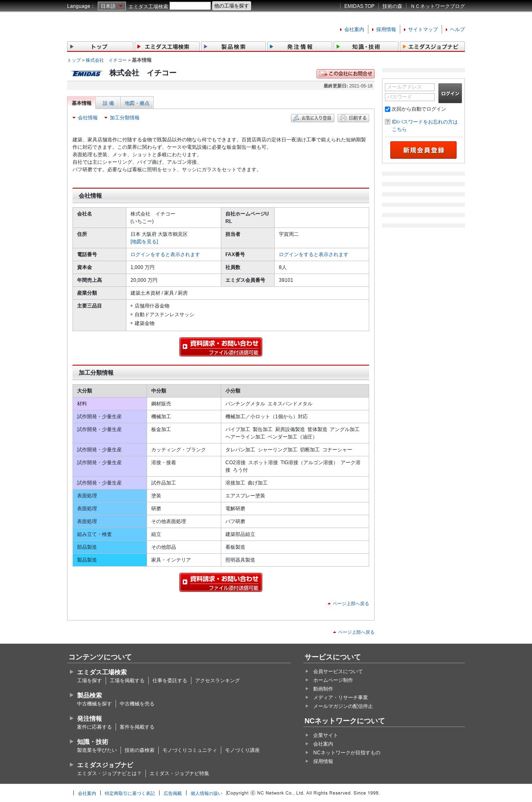Click the 資料請求・お問い合わせ button below 加工分類情報
Viewport: 532px width, 802px height.
(x=221, y=582)
